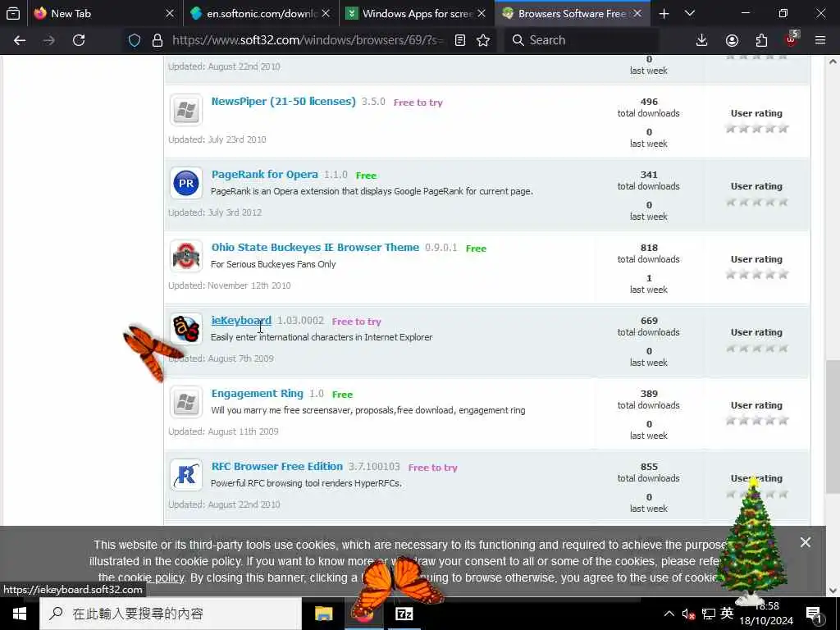Viewport: 840px width, 630px height.
Task: Click the Engagement Ring app icon
Action: pyautogui.click(x=186, y=402)
